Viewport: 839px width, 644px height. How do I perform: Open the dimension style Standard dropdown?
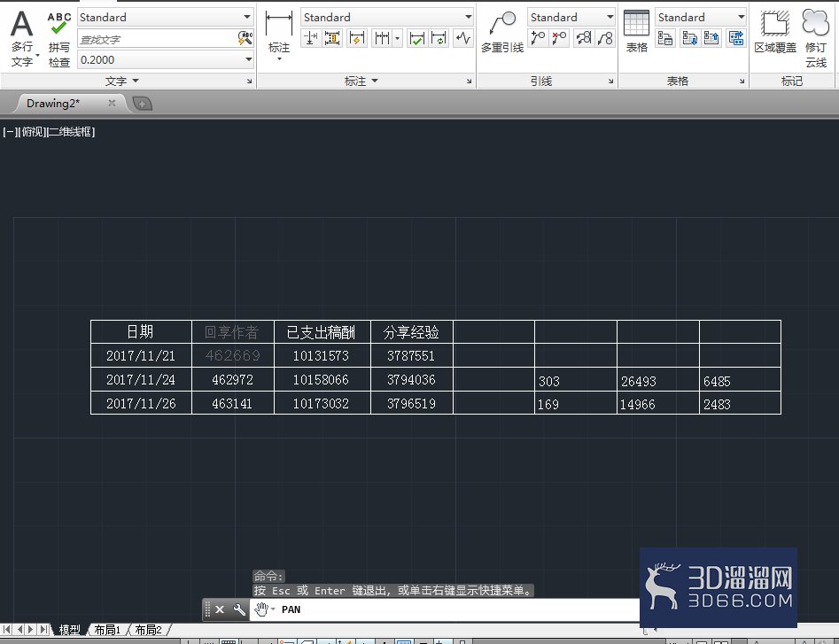(x=468, y=17)
